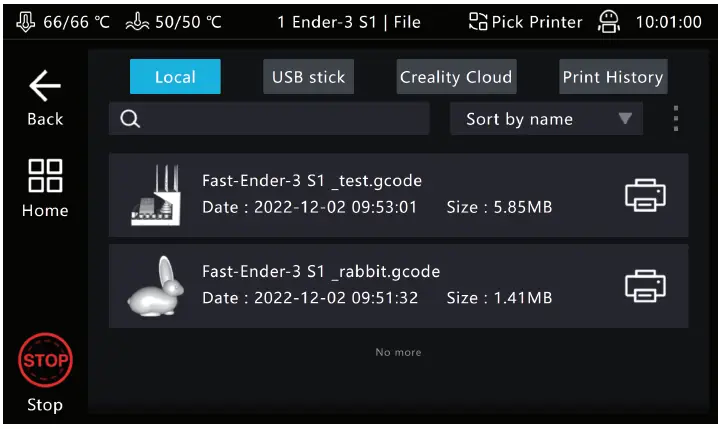
Task: Click the 66/66 °C nozzle temperature reading
Action: pyautogui.click(x=76, y=22)
